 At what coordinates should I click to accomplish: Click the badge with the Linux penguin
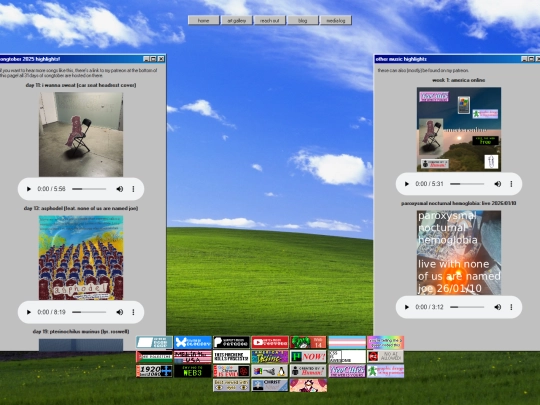point(270,371)
